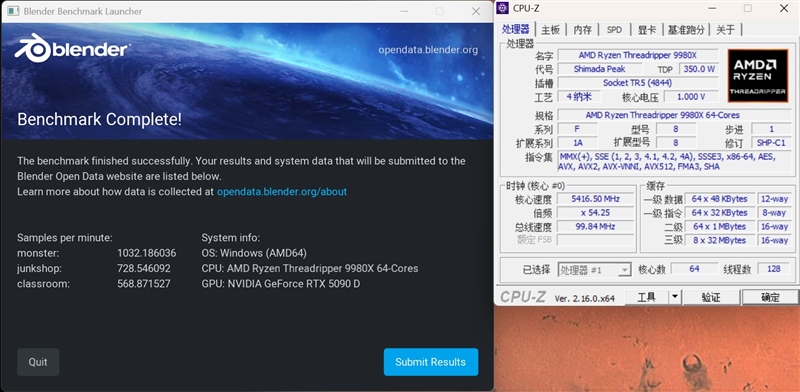This screenshot has height=392, width=800.
Task: Click the CPU name field AMD Ryzen Threadripper 9980X
Action: (x=638, y=55)
